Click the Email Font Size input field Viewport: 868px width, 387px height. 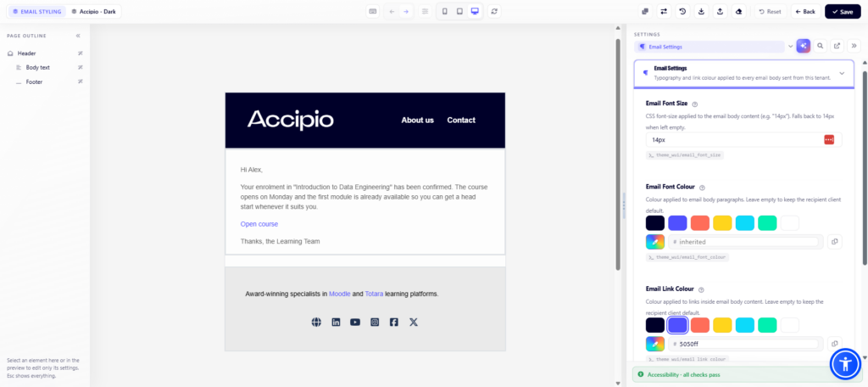pyautogui.click(x=744, y=140)
